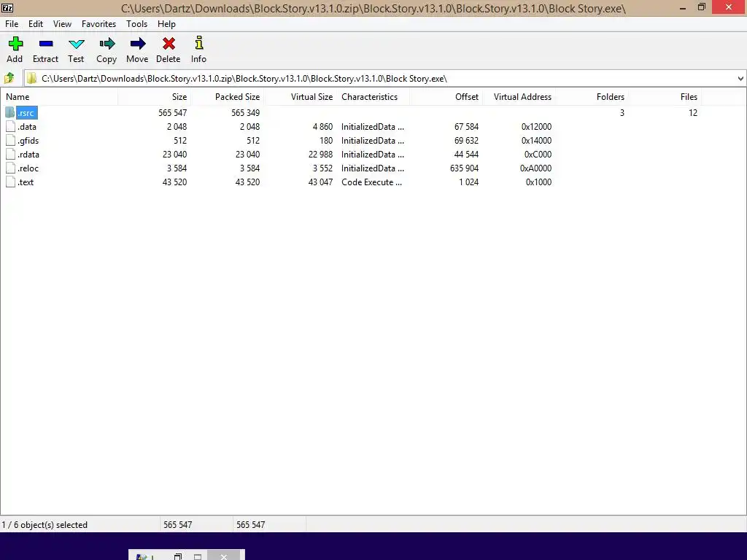Click the Code Execute characteristics cell

coord(371,182)
